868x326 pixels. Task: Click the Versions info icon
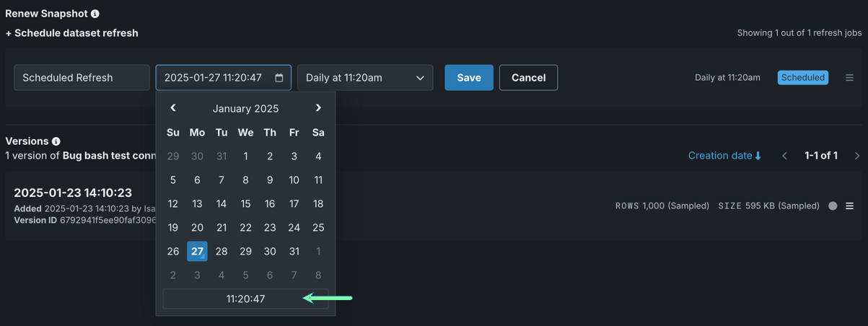56,141
